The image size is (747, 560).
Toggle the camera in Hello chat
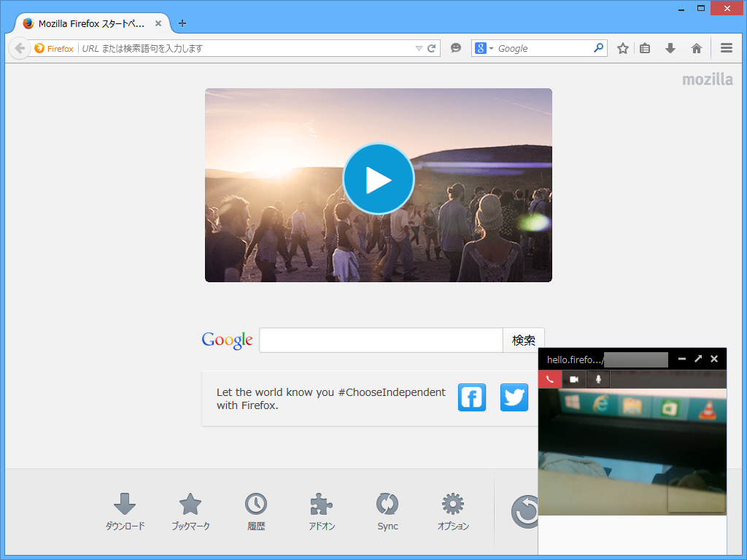tap(574, 379)
